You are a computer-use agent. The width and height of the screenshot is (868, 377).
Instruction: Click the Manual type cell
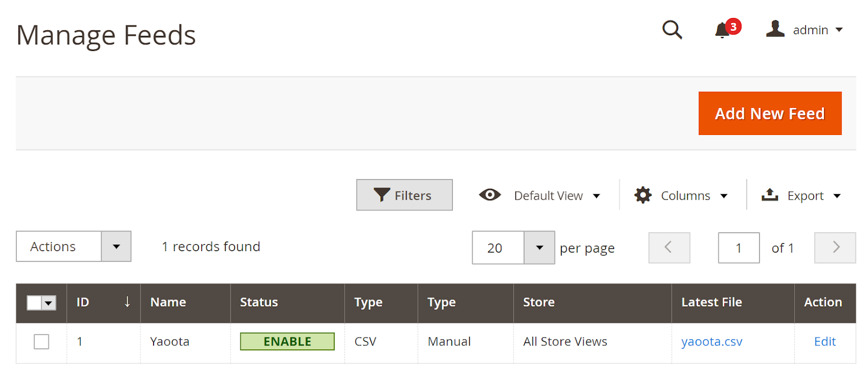tap(449, 342)
